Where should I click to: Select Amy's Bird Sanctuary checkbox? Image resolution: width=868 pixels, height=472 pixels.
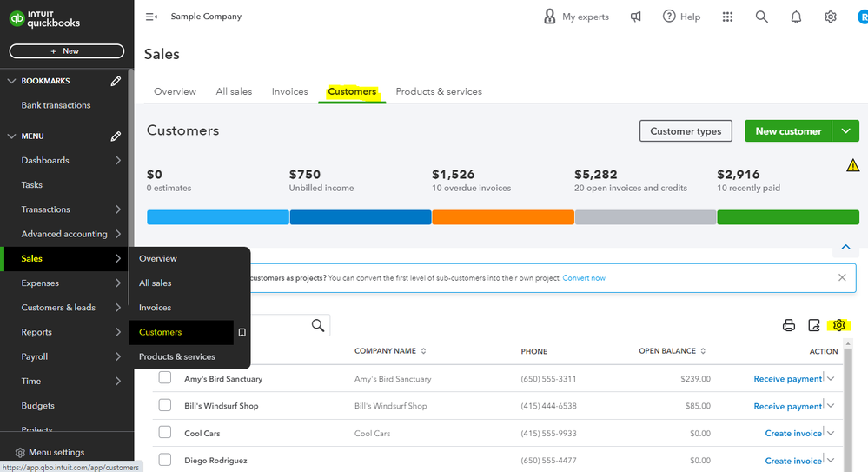point(165,378)
